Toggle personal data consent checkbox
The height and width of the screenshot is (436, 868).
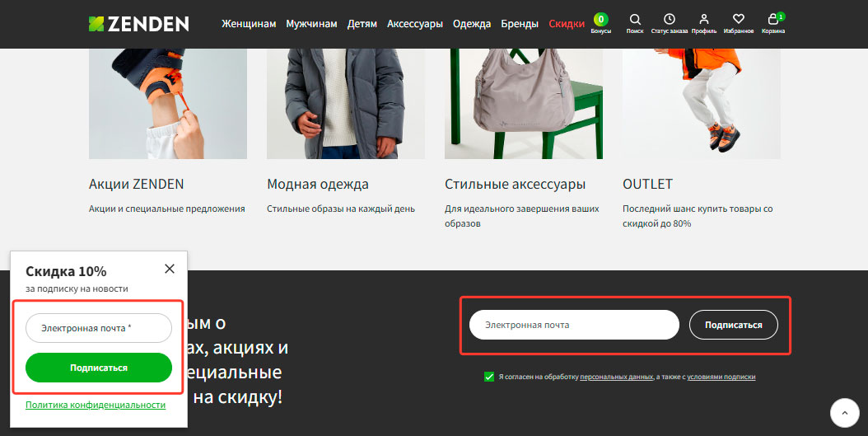click(x=489, y=377)
